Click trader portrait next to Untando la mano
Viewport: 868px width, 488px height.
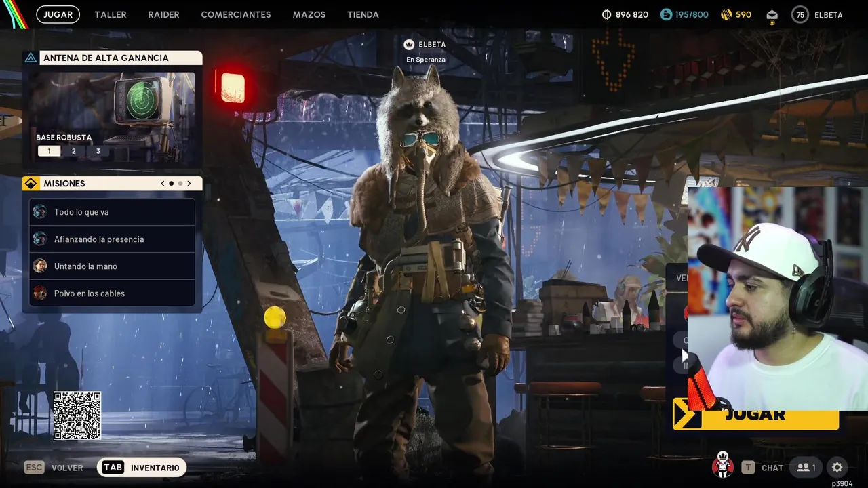pos(40,266)
